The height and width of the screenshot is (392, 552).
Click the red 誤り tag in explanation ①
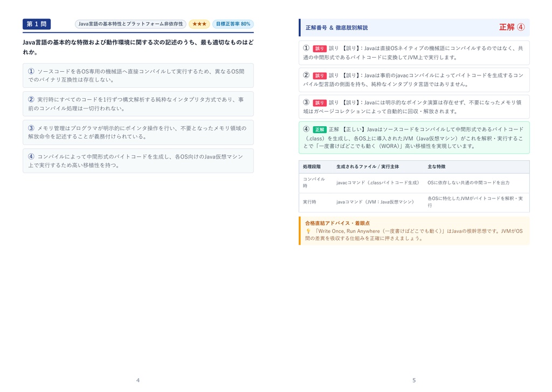coord(320,49)
